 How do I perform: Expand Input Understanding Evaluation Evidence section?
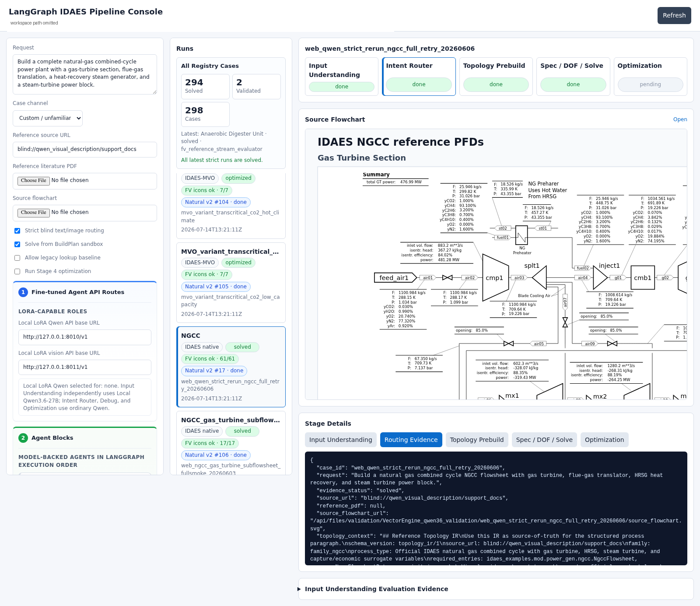(376, 589)
